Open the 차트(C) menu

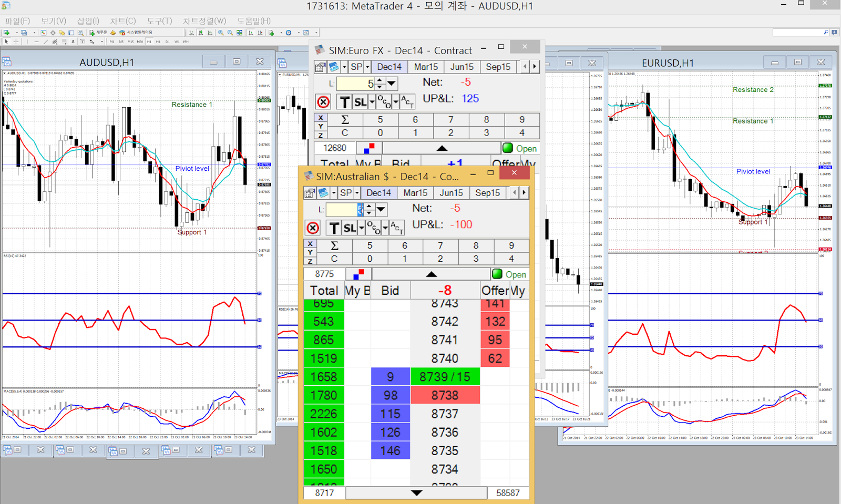click(x=123, y=21)
